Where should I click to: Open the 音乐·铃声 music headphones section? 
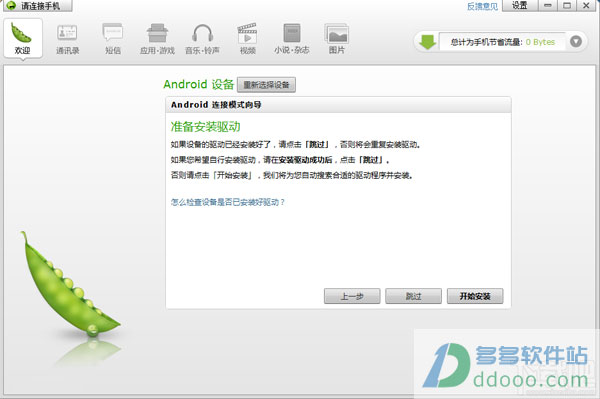pyautogui.click(x=202, y=39)
